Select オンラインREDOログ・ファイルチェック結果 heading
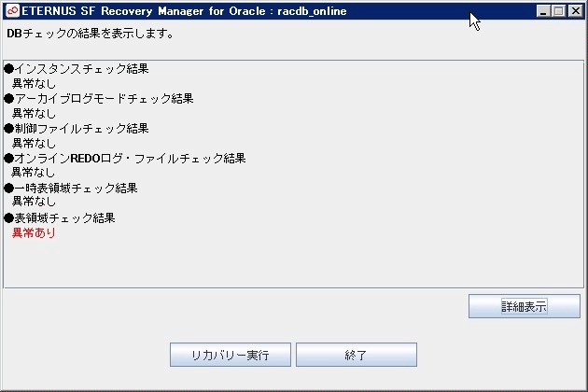The height and width of the screenshot is (392, 588). pos(125,159)
